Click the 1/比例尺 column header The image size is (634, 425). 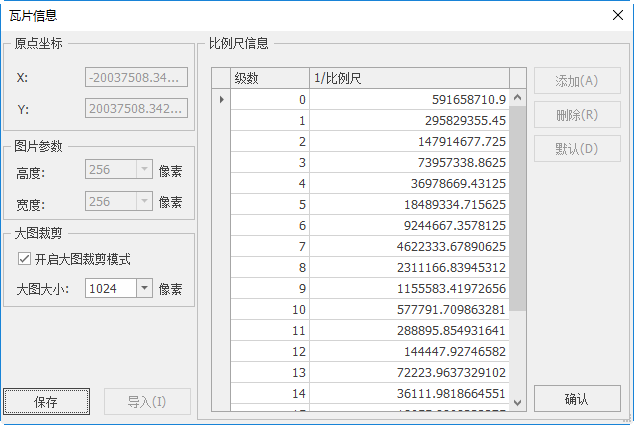[408, 78]
